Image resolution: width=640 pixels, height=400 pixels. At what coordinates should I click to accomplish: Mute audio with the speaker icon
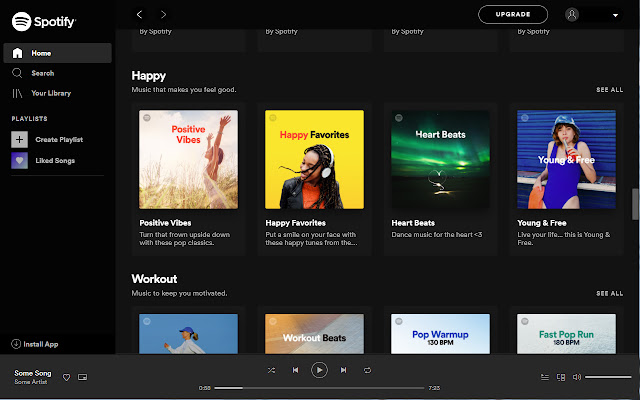pos(575,377)
